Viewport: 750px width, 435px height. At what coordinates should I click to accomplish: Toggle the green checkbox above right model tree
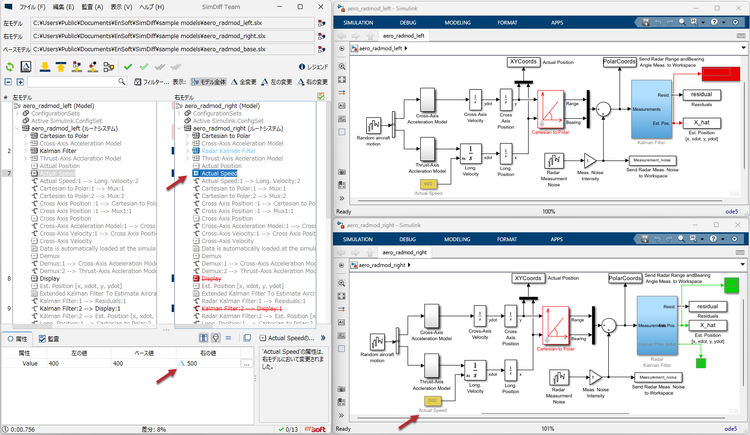coord(320,97)
